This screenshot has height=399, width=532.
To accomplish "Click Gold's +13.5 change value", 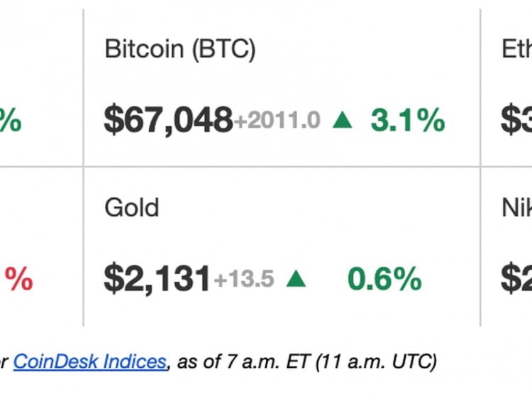I will 243,279.
